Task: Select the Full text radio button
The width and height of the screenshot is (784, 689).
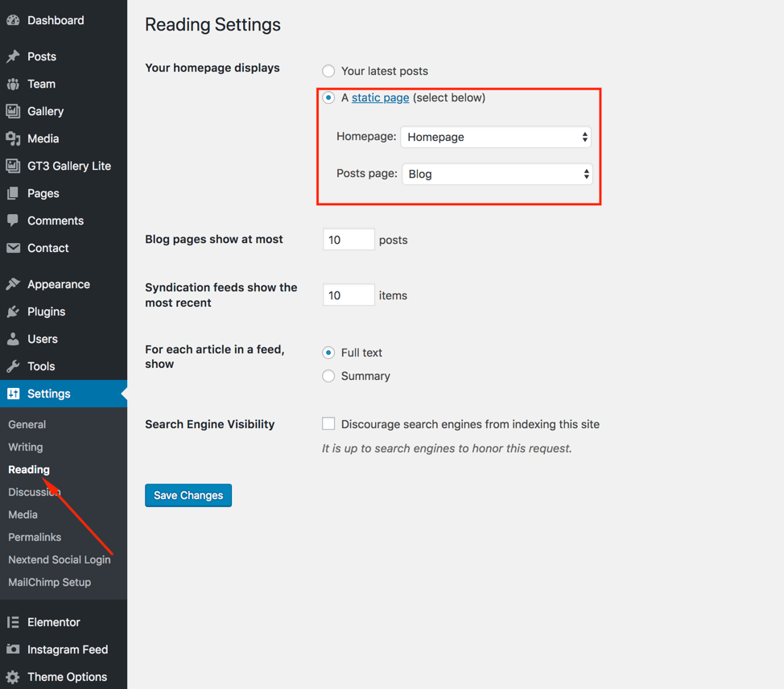Action: (328, 353)
